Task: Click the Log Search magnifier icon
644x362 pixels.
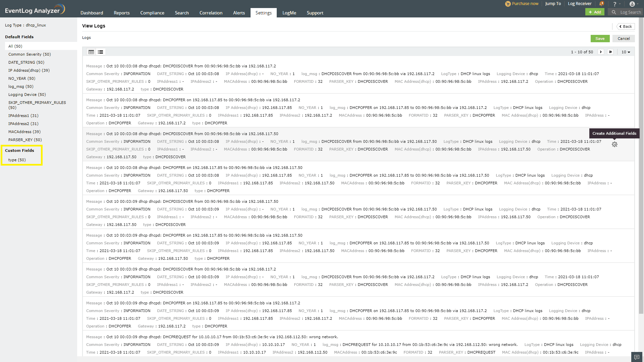Action: coord(614,12)
